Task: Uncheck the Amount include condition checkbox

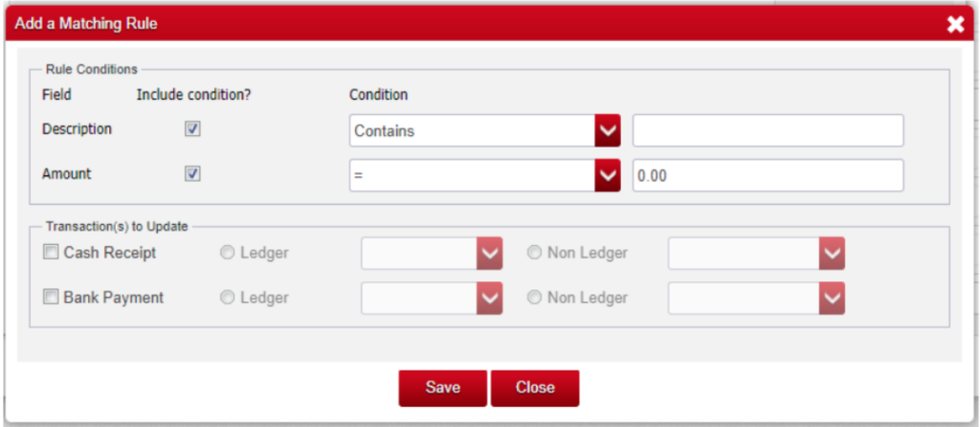Action: [192, 174]
